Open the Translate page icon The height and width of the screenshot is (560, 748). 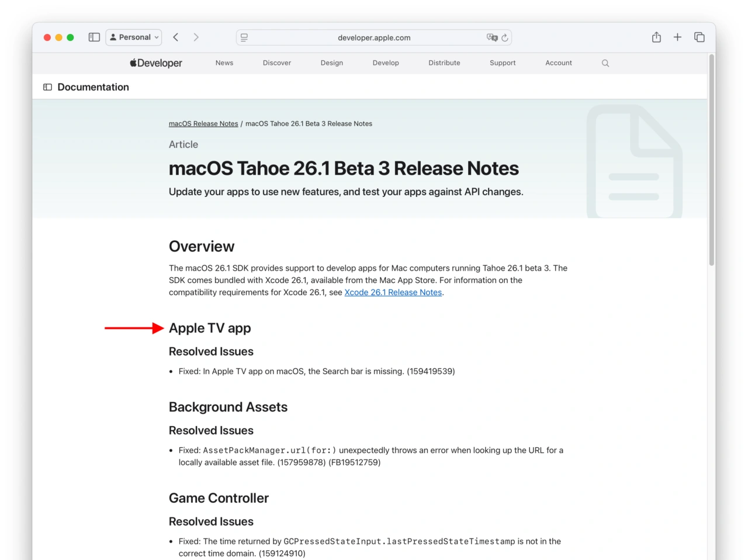coord(493,37)
